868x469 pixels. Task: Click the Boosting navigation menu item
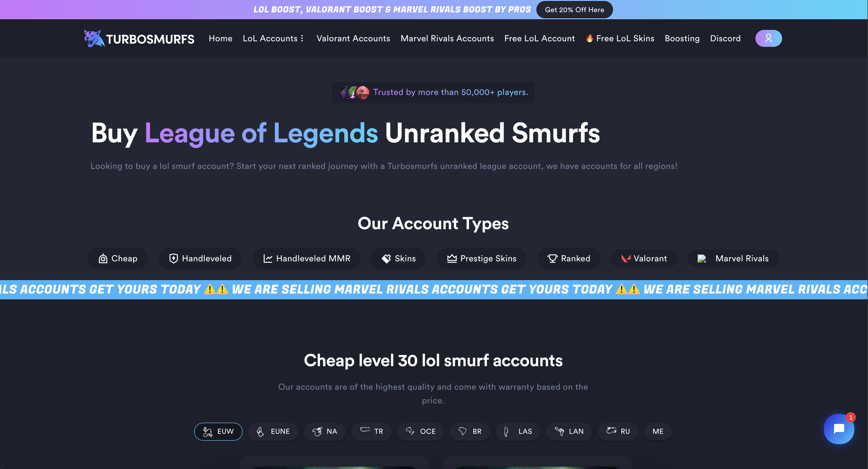[682, 39]
